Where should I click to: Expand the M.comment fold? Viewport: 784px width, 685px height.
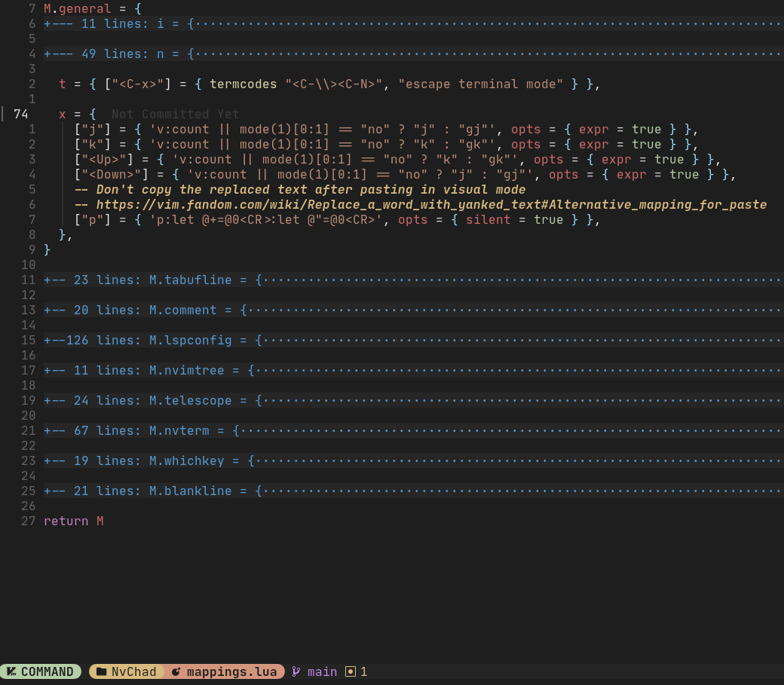pos(413,310)
